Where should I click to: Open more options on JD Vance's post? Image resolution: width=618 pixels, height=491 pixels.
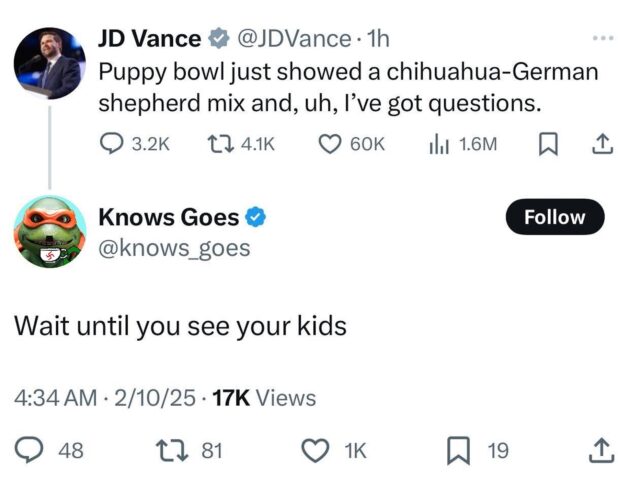(601, 38)
